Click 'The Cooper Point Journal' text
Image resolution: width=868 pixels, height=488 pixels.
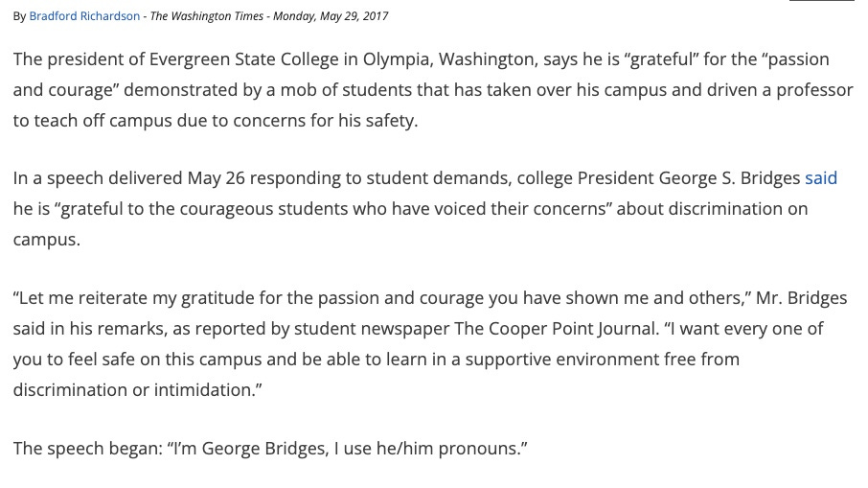(556, 329)
